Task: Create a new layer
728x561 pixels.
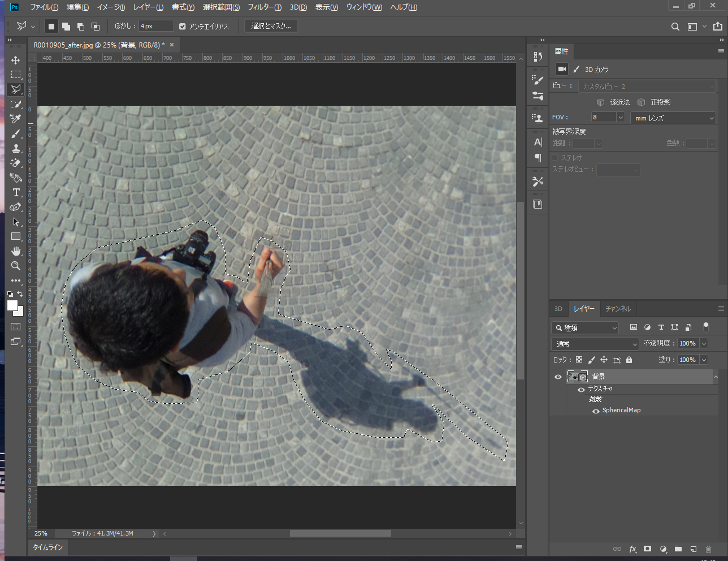Action: click(694, 549)
